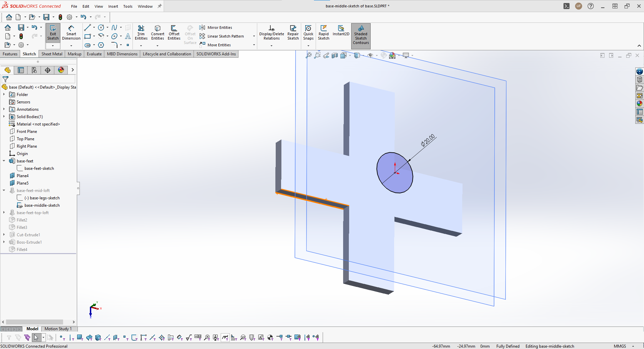Screen dimensions: 644x349
Task: Select the Corner Rectangle tool
Action: [x=88, y=36]
